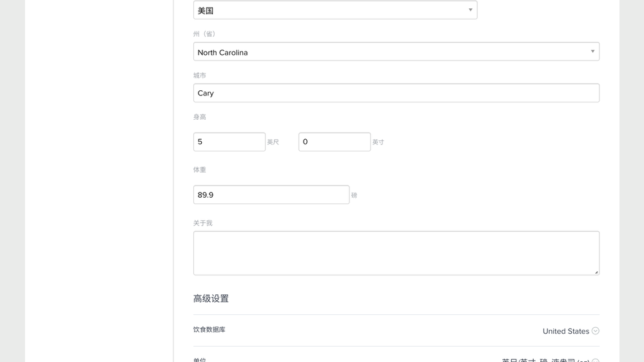Screen dimensions: 644x362
Task: Click inside the 关于我 text area
Action: (396, 252)
